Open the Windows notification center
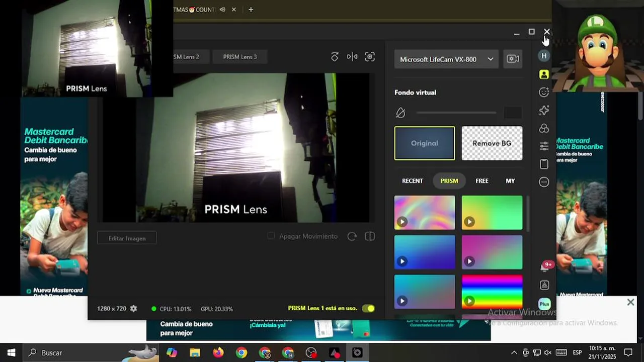The height and width of the screenshot is (362, 644). (x=628, y=353)
